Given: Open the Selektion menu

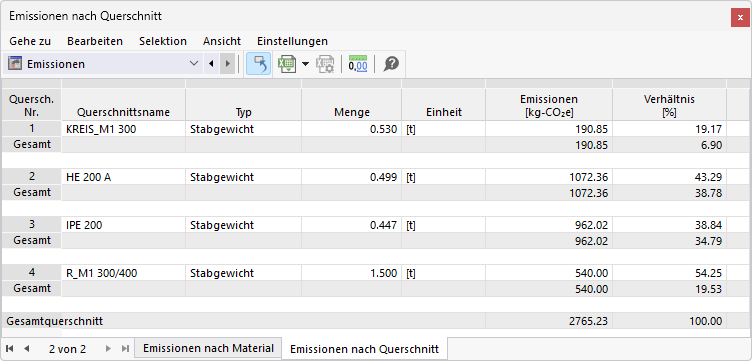Looking at the screenshot, I should (163, 41).
